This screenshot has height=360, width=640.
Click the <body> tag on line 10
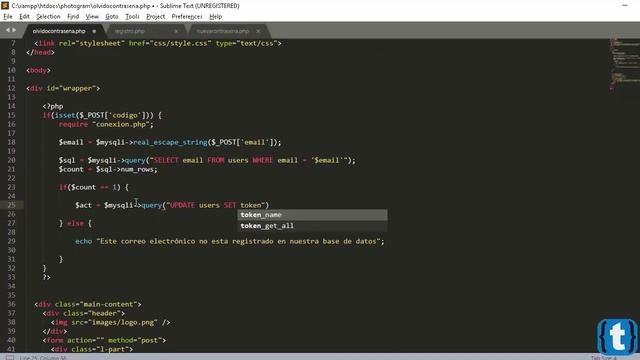[38, 70]
